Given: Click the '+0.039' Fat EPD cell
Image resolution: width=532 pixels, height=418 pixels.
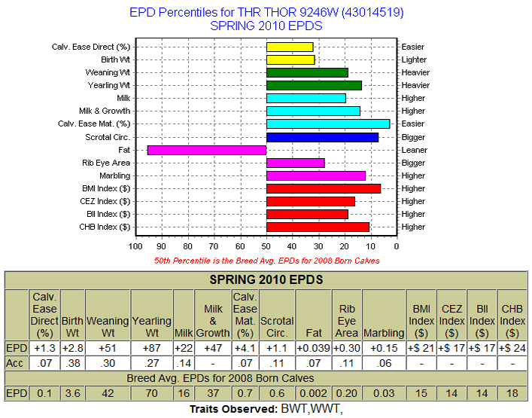Looking at the screenshot, I should [x=313, y=348].
